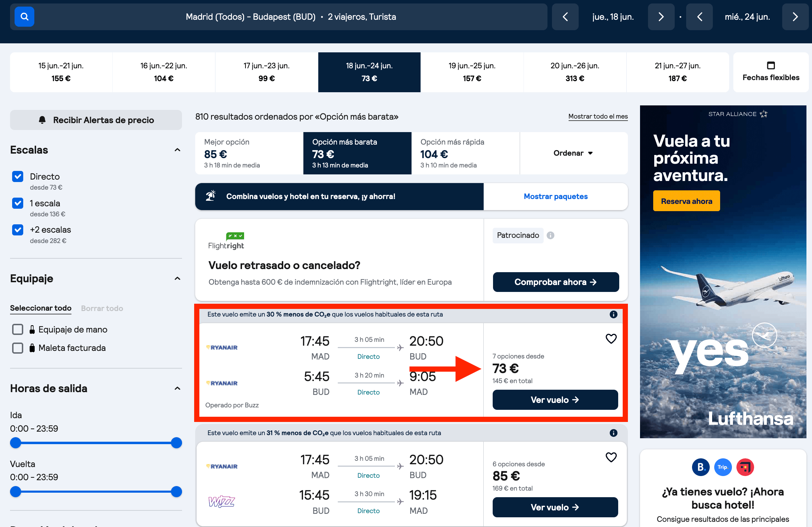The width and height of the screenshot is (812, 527).
Task: Select the 19 jun.-25 jun. date tab
Action: [472, 72]
